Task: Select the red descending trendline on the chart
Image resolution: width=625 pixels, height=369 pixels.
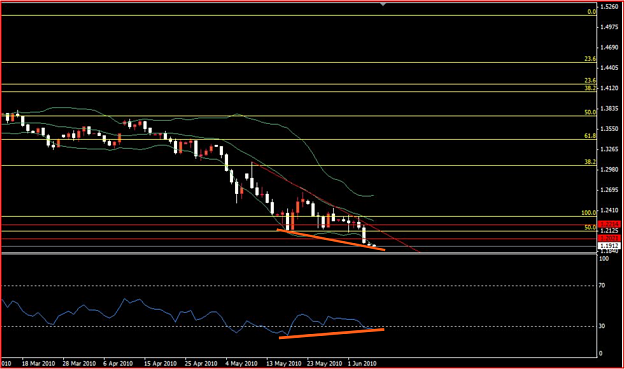Action: coord(335,207)
